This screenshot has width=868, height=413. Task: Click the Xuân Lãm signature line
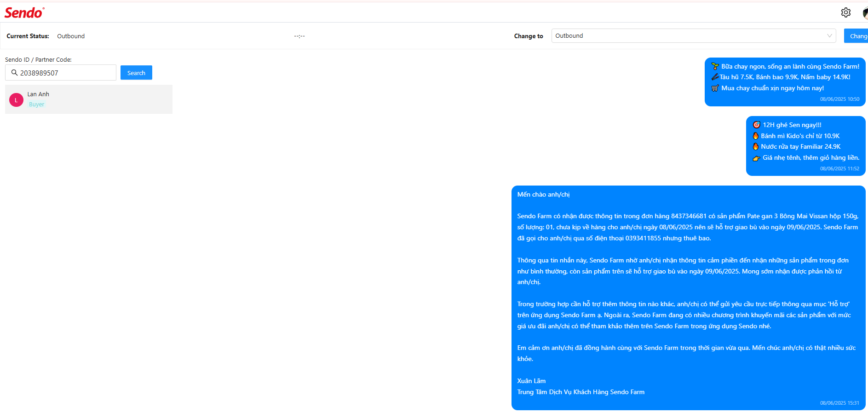coord(531,381)
